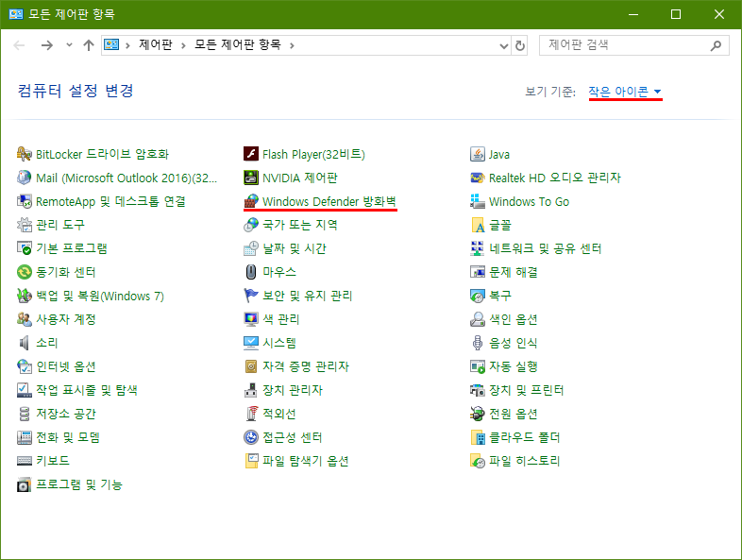Screen dimensions: 742x560
Task: Open the 색 관리 monitor icon
Action: (251, 319)
